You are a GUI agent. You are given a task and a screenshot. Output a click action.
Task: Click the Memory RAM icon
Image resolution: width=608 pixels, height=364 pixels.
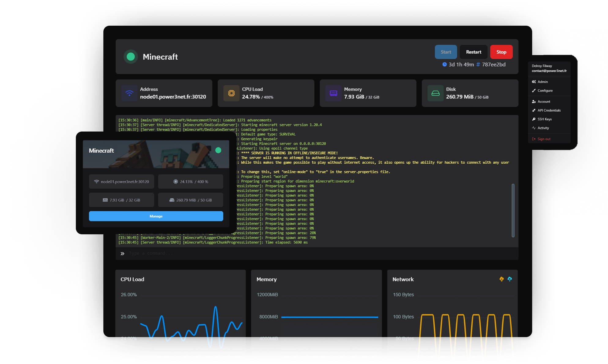[333, 93]
